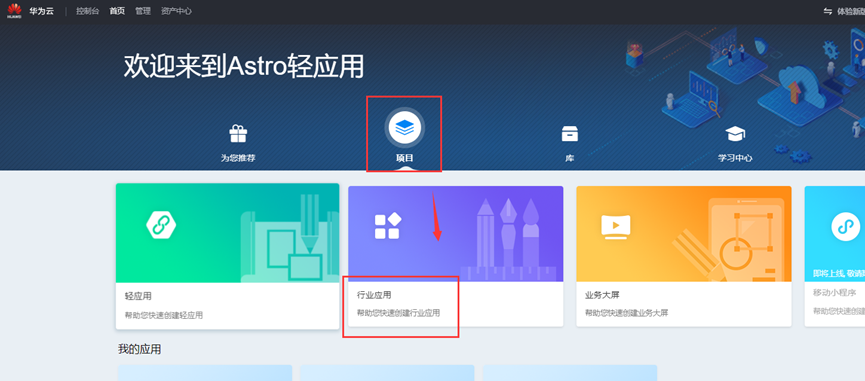Select the 项目 layers icon
865x381 pixels.
click(x=405, y=127)
